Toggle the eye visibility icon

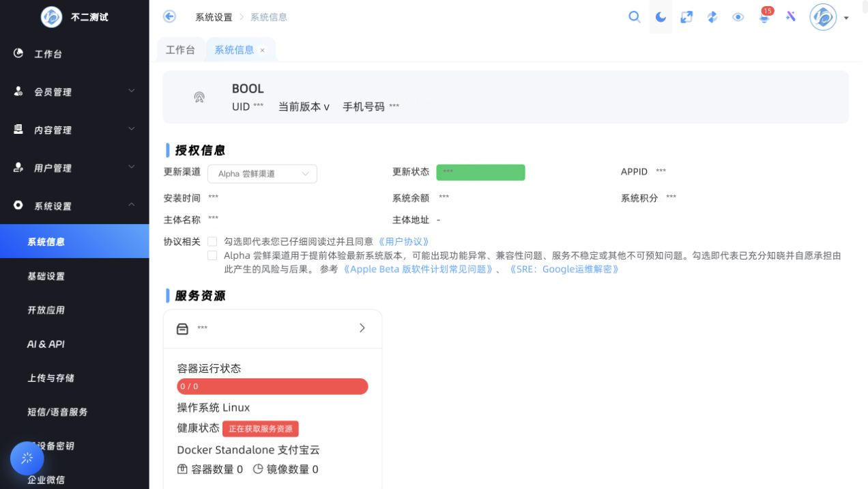click(x=738, y=17)
